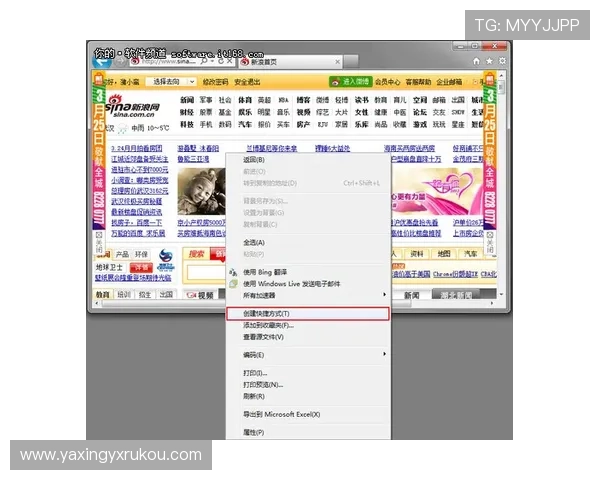Image resolution: width=600 pixels, height=480 pixels.
Task: Refresh page using address bar reload icon
Action: coord(221,61)
